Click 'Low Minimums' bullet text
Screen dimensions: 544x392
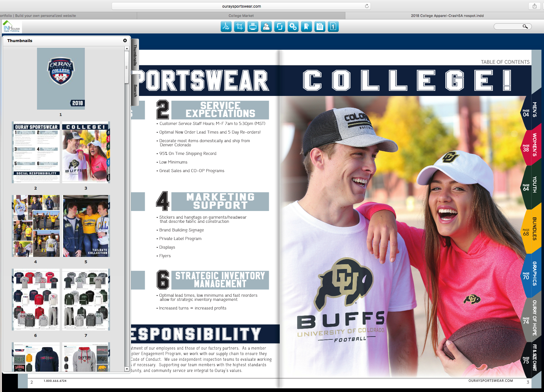tap(173, 162)
